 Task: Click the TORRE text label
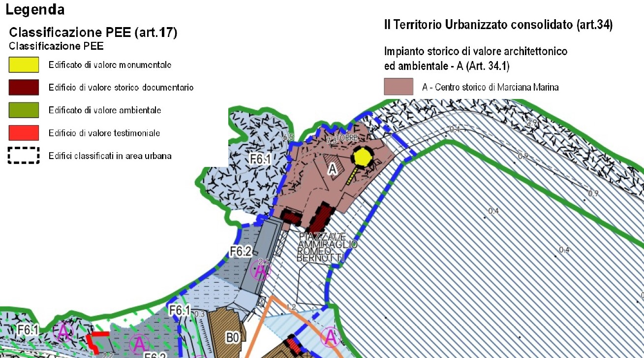tap(347, 138)
